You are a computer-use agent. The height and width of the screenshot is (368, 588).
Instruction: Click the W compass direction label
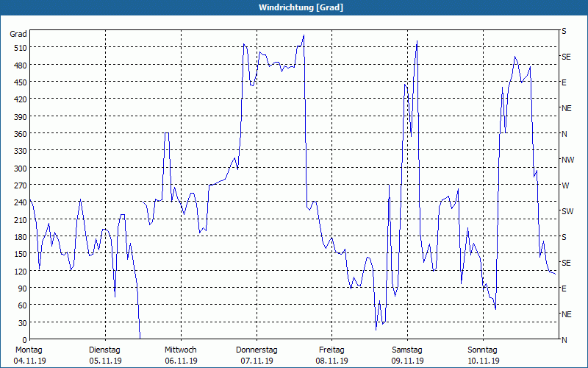[x=565, y=185]
